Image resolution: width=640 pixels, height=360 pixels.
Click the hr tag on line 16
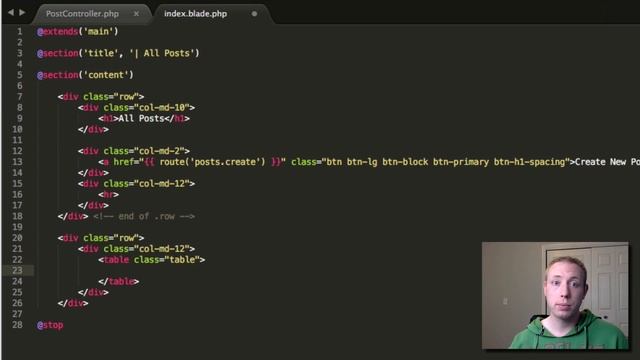coord(109,194)
